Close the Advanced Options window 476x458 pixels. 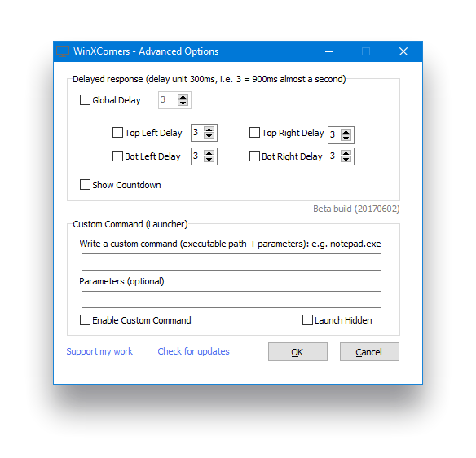pyautogui.click(x=403, y=51)
